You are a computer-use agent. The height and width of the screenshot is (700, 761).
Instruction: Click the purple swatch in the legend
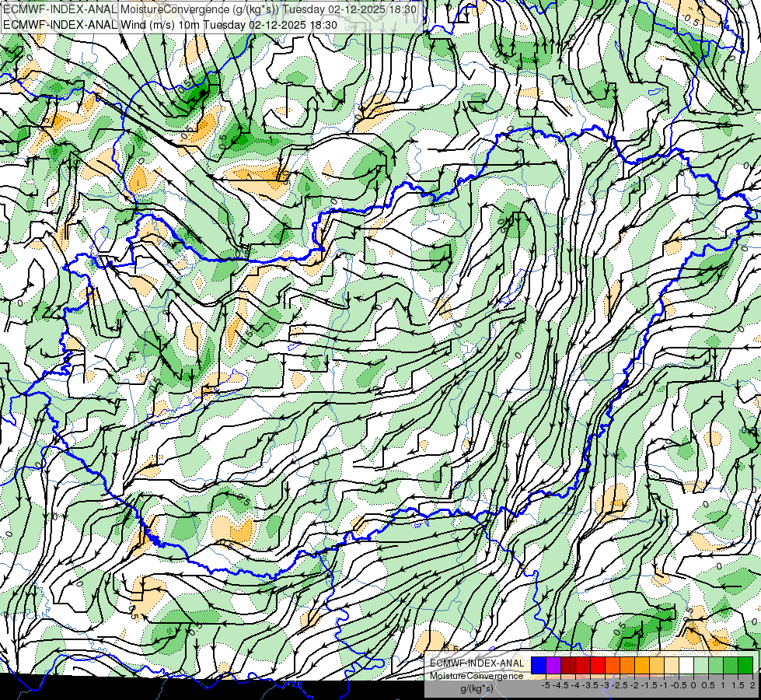tap(553, 666)
